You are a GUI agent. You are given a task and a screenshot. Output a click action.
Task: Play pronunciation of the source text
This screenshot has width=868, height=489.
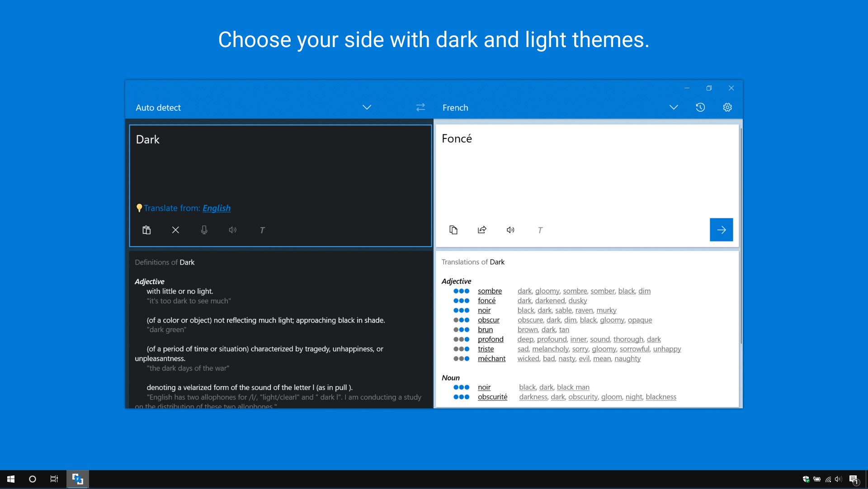click(232, 230)
